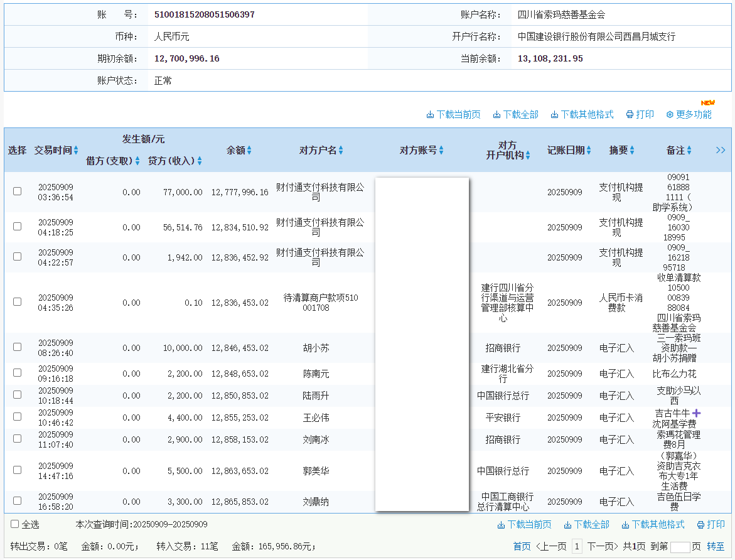This screenshot has width=735, height=560.
Task: Click the top download all icon
Action: coord(496,115)
